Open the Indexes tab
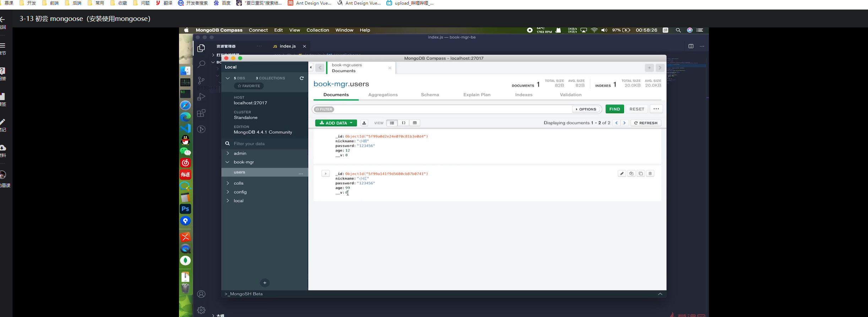 (x=524, y=95)
